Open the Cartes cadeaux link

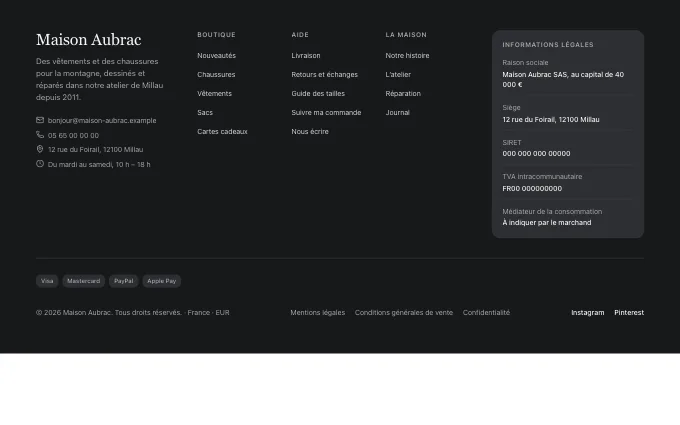222,131
